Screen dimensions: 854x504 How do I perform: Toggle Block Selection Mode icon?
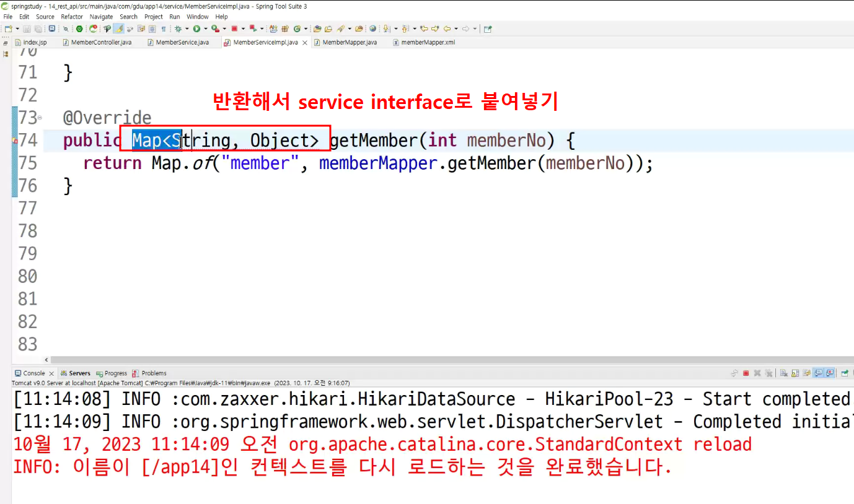pyautogui.click(x=152, y=28)
